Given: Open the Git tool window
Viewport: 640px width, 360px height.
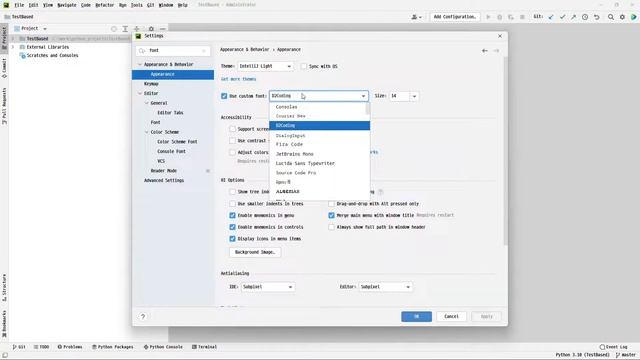Looking at the screenshot, I should coord(19,347).
